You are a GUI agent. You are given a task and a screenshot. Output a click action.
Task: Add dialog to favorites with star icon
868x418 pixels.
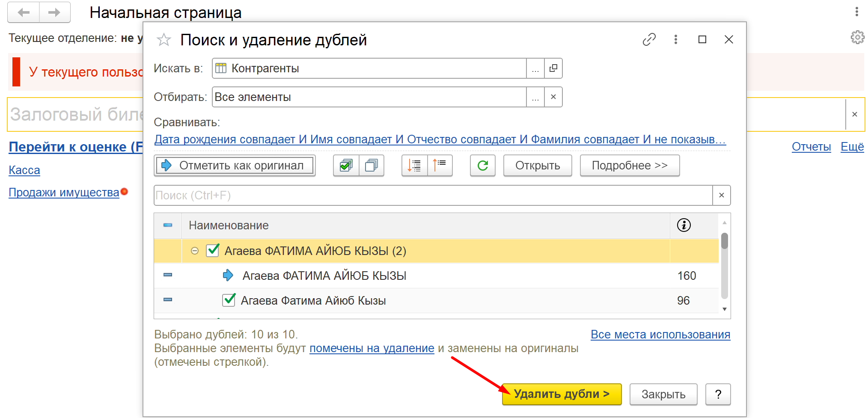(x=164, y=40)
